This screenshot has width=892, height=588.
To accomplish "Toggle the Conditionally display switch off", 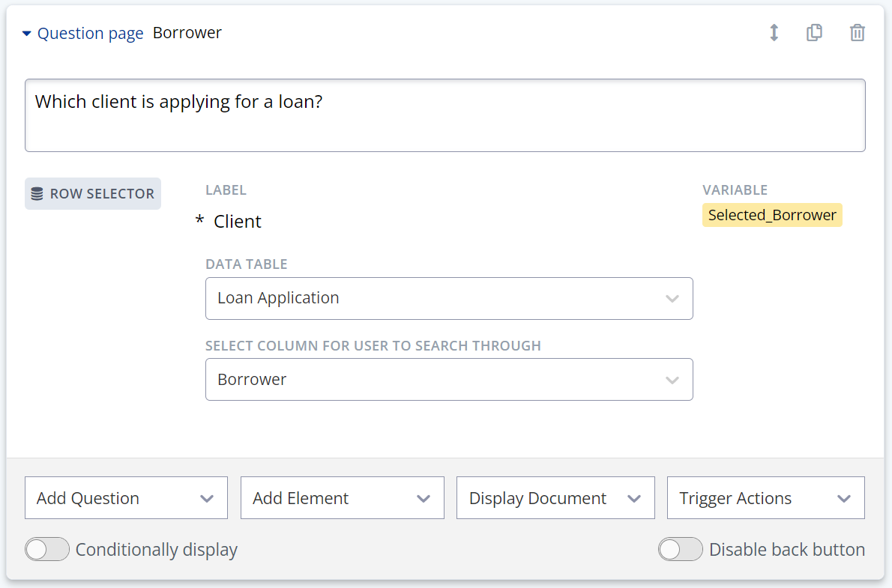I will pyautogui.click(x=46, y=549).
